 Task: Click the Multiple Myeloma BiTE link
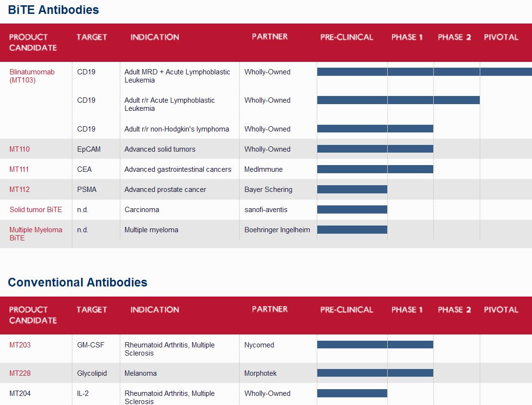pos(35,234)
